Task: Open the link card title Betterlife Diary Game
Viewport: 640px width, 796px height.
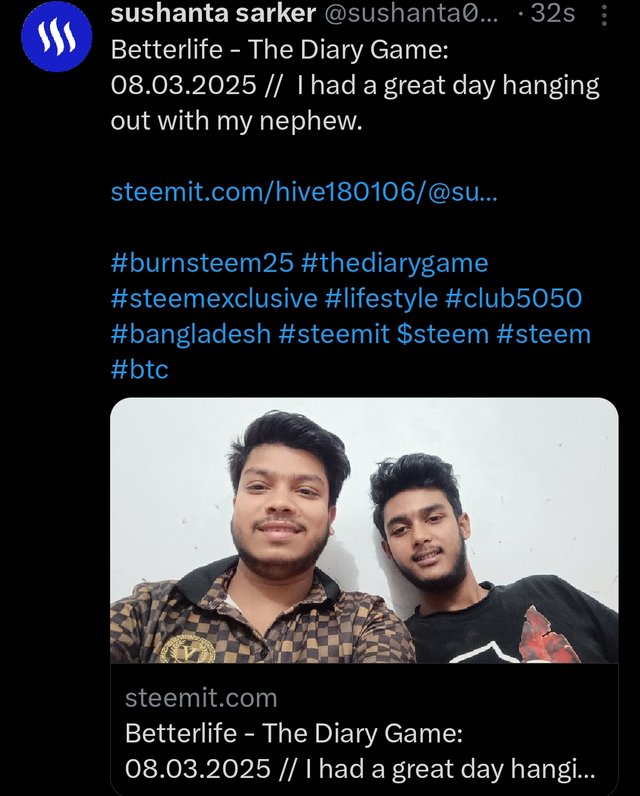Action: pyautogui.click(x=360, y=752)
